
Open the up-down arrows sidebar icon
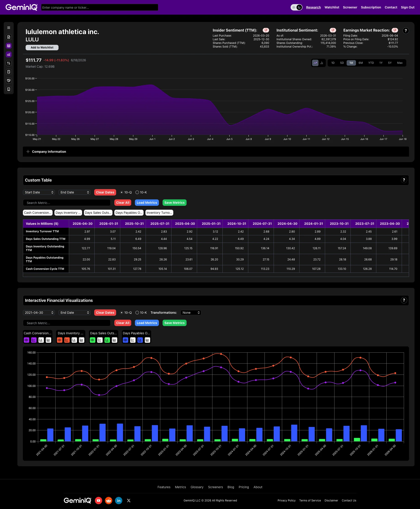point(9,63)
